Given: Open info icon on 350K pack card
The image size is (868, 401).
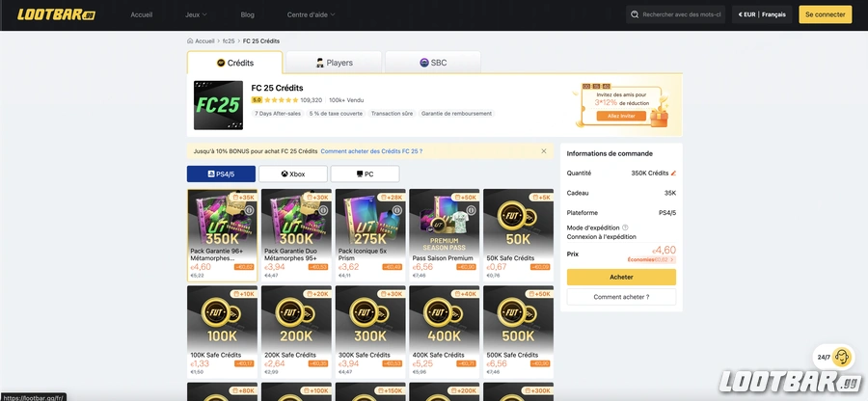Looking at the screenshot, I should (x=249, y=210).
